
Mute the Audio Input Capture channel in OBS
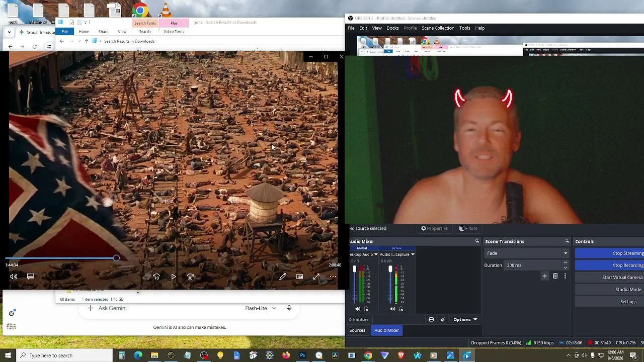click(393, 309)
